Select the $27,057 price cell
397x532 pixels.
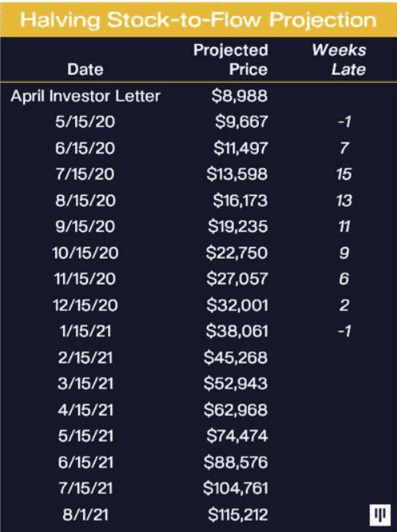click(x=237, y=279)
